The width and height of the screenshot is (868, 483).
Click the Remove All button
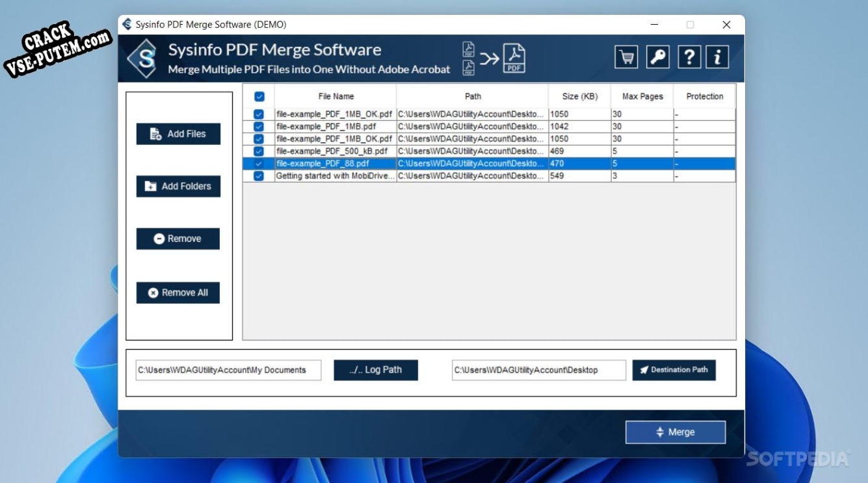(x=178, y=293)
